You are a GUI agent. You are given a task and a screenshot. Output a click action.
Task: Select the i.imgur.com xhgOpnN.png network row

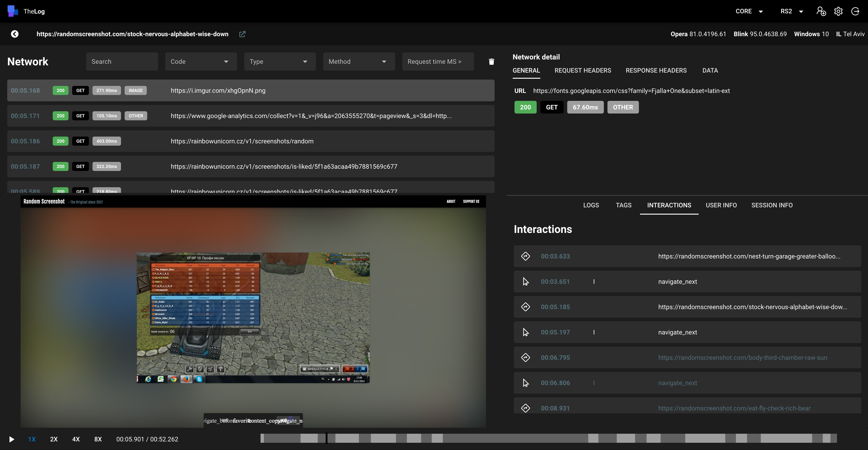(x=251, y=91)
